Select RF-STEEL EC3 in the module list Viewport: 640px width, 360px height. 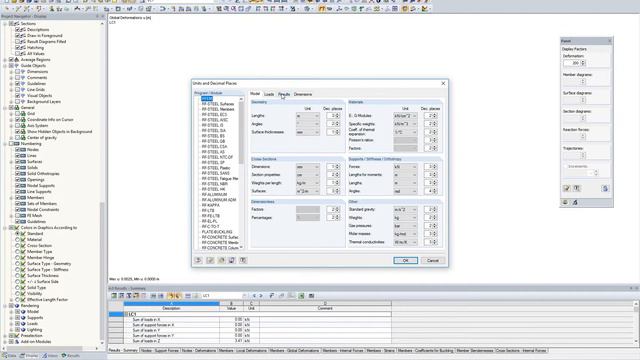214,115
